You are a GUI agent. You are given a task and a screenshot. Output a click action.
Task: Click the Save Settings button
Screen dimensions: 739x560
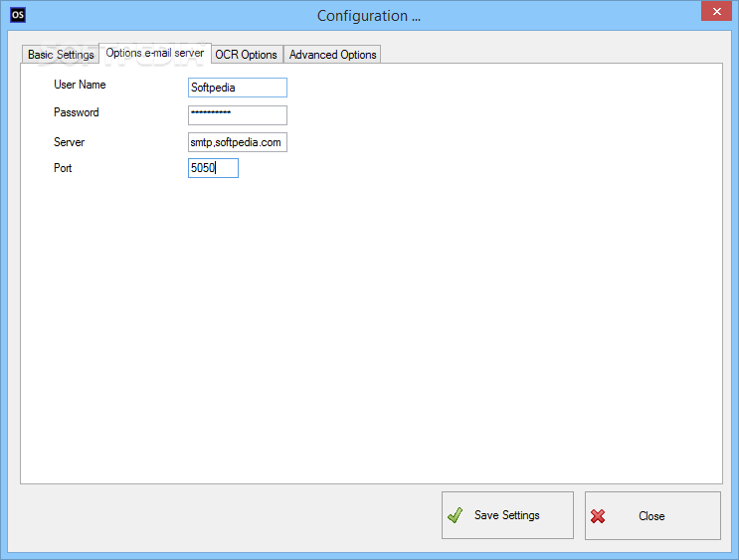[x=507, y=515]
